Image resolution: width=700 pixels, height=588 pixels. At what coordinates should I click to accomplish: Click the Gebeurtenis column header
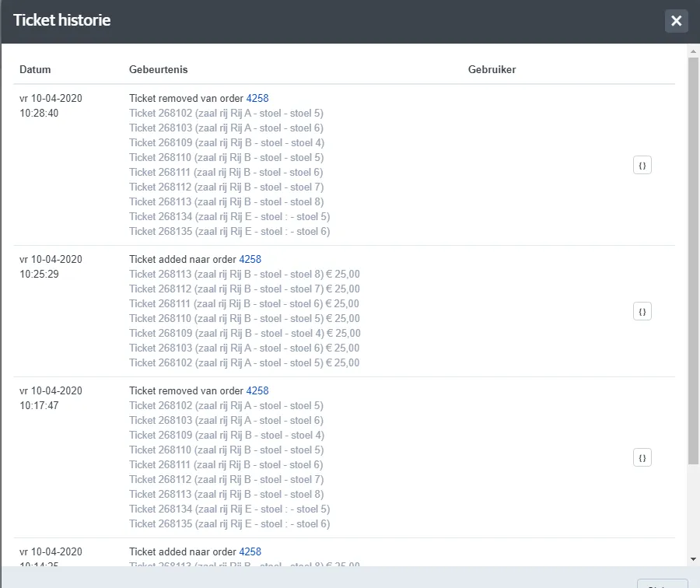point(159,70)
